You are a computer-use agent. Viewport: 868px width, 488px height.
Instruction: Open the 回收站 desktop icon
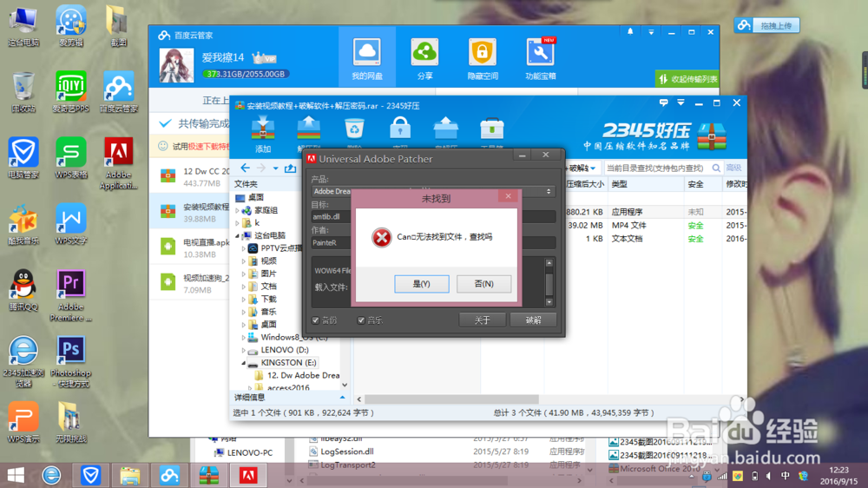(23, 92)
